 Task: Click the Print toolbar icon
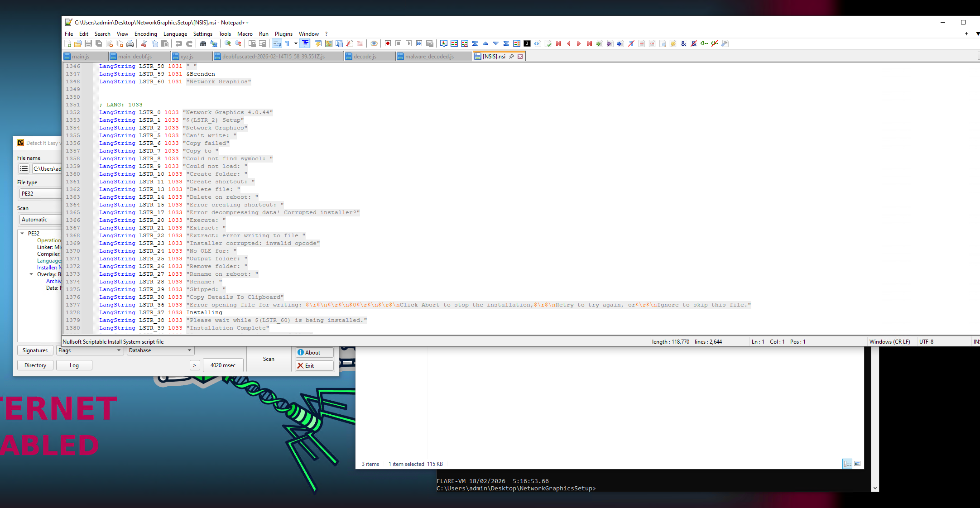tap(130, 43)
